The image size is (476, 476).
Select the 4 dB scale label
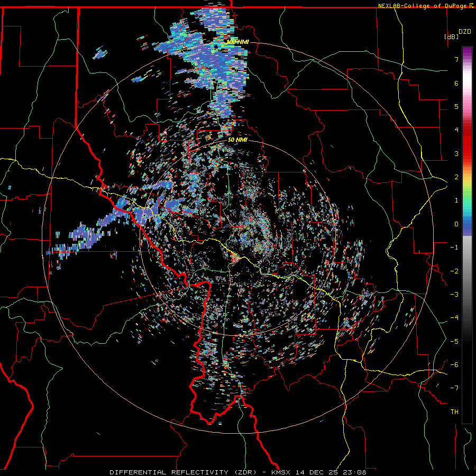pos(456,130)
